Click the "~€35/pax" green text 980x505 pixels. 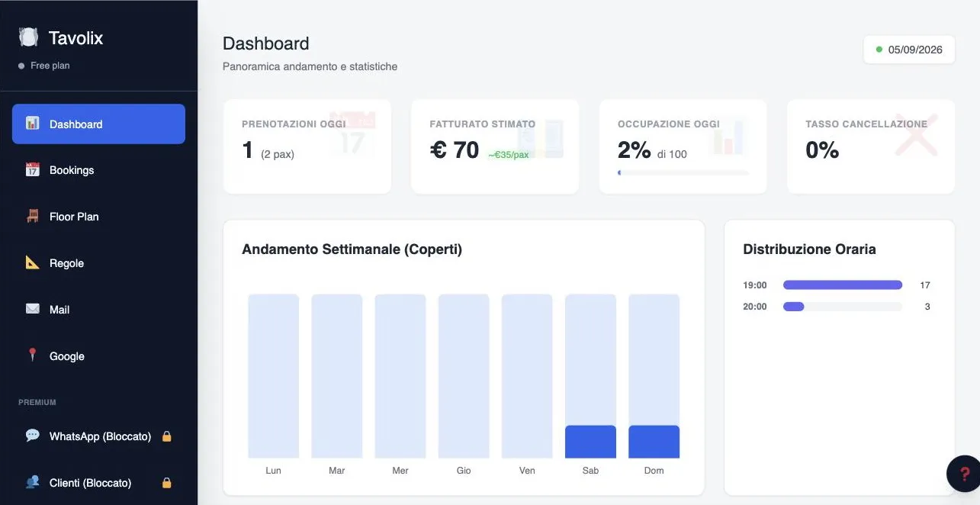point(508,155)
